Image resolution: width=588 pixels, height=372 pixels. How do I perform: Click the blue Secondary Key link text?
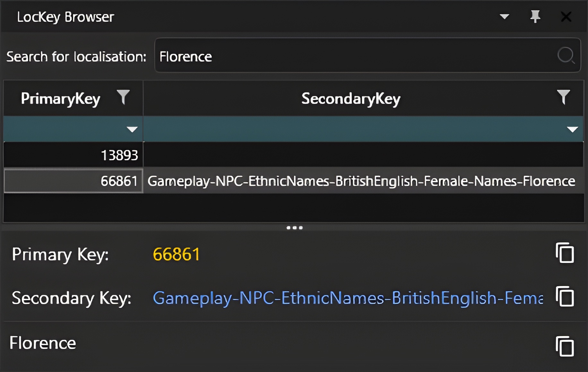point(348,298)
